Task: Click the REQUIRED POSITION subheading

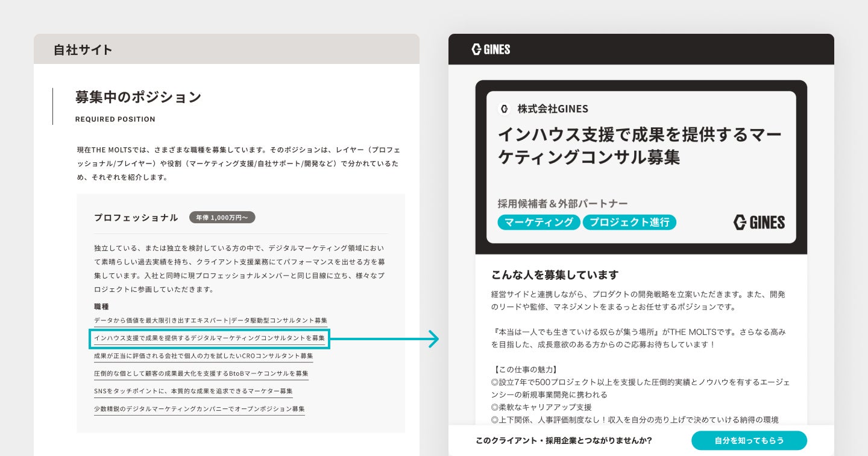Action: [x=115, y=119]
